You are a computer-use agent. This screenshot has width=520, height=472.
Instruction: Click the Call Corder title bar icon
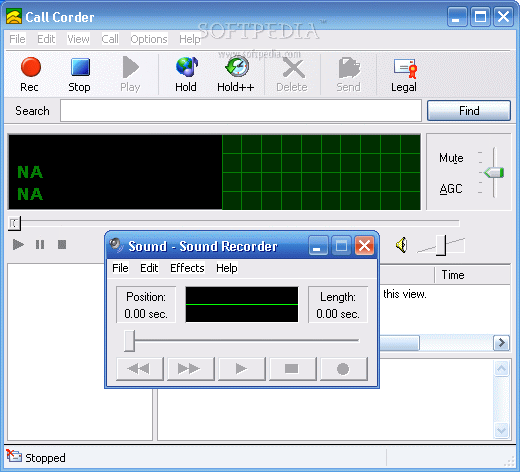point(14,17)
